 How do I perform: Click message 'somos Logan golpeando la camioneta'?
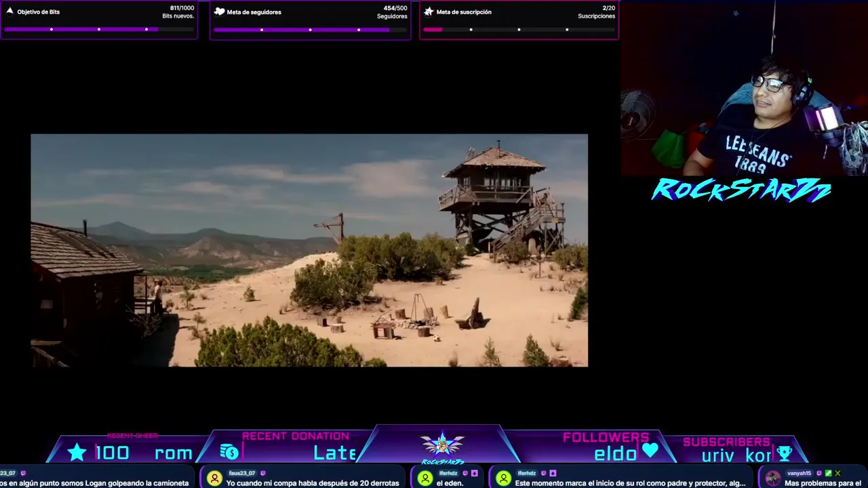pyautogui.click(x=94, y=483)
